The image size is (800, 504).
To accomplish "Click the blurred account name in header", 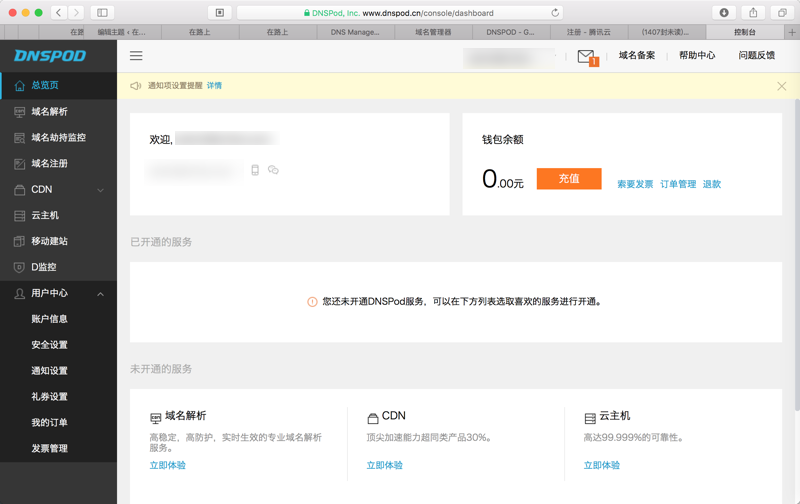I will coord(509,57).
